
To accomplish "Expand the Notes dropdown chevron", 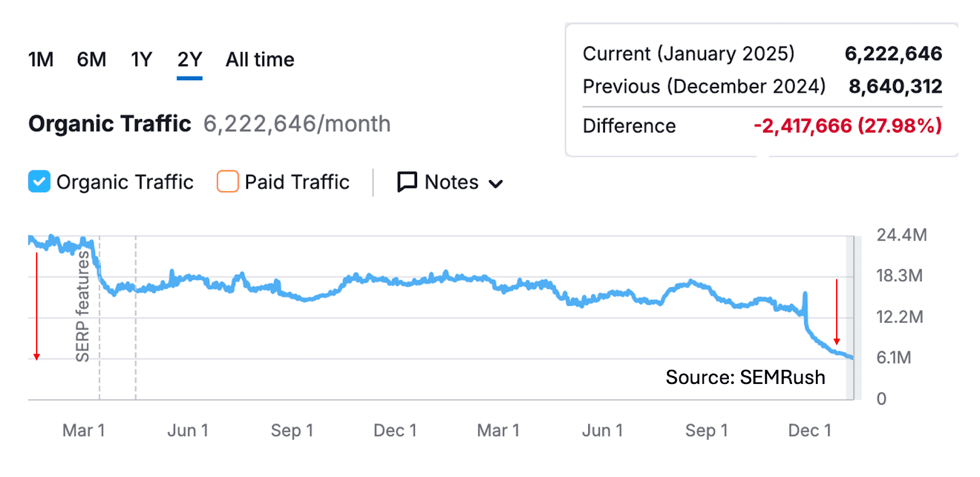I will point(496,184).
